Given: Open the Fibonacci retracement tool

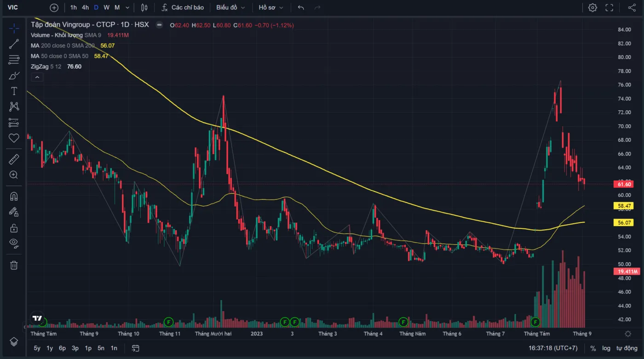Looking at the screenshot, I should pos(14,60).
